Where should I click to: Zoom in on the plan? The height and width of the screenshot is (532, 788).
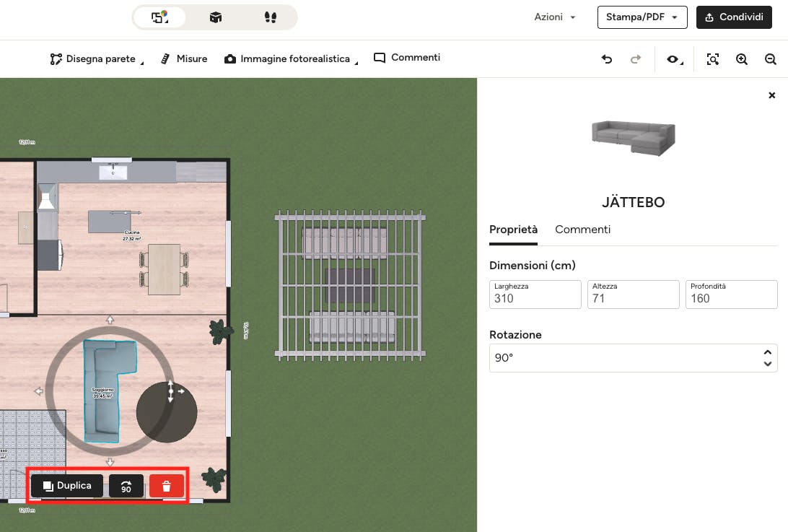[x=742, y=59]
